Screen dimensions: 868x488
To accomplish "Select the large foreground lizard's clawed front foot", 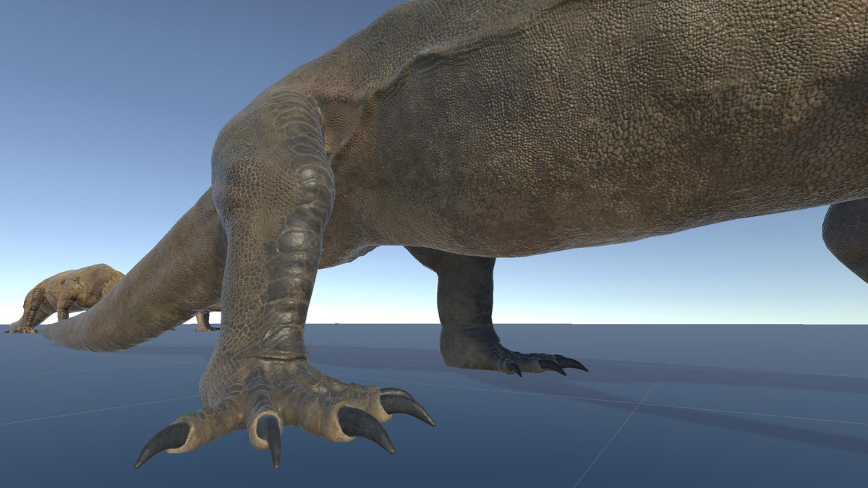I will pyautogui.click(x=286, y=412).
